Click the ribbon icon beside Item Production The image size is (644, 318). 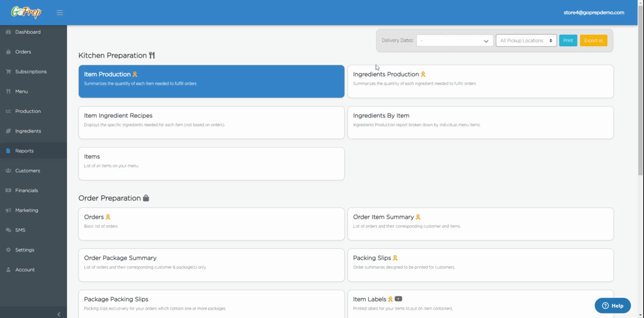pyautogui.click(x=135, y=75)
